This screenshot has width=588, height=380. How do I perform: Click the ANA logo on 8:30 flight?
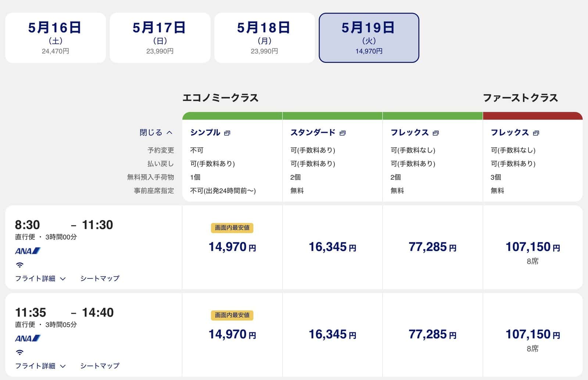(x=28, y=251)
